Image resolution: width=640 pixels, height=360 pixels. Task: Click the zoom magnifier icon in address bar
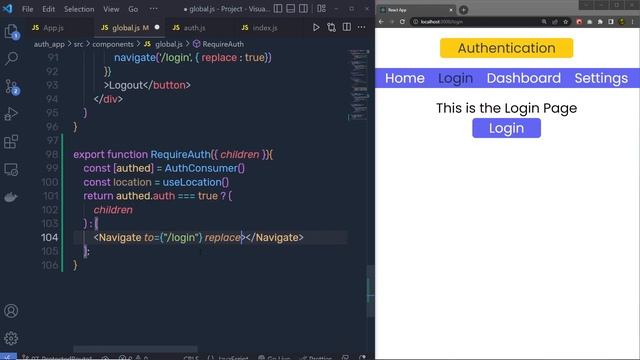pos(544,22)
